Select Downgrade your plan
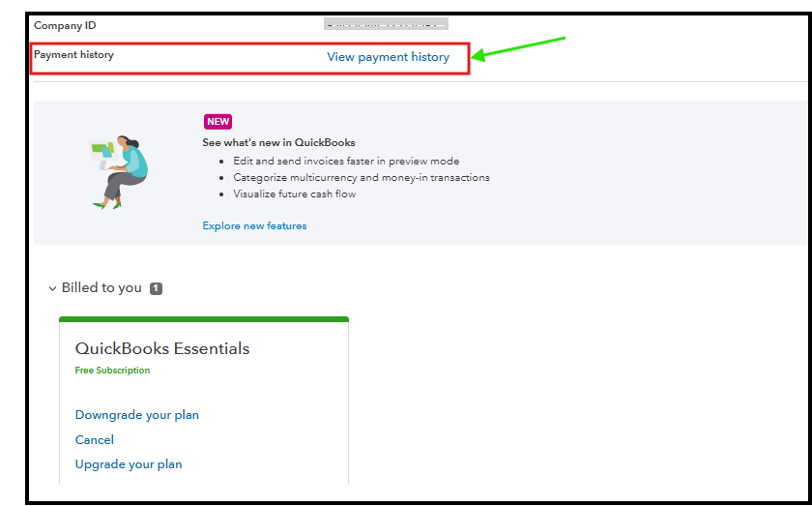This screenshot has width=812, height=506. coord(137,415)
